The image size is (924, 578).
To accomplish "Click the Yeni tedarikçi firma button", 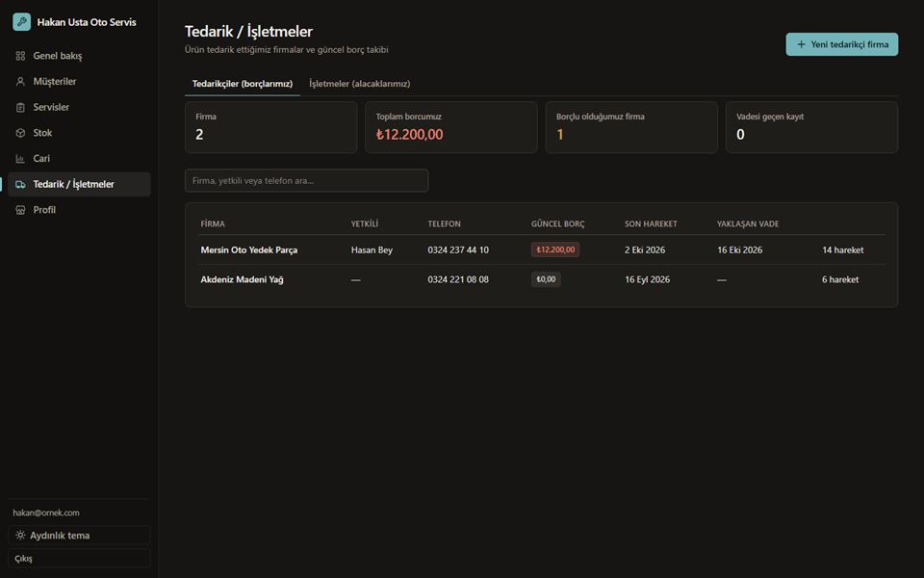I will point(841,44).
